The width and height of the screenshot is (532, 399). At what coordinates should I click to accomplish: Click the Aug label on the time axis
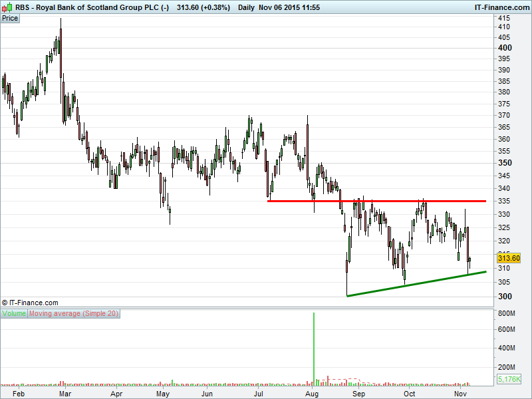click(x=310, y=393)
